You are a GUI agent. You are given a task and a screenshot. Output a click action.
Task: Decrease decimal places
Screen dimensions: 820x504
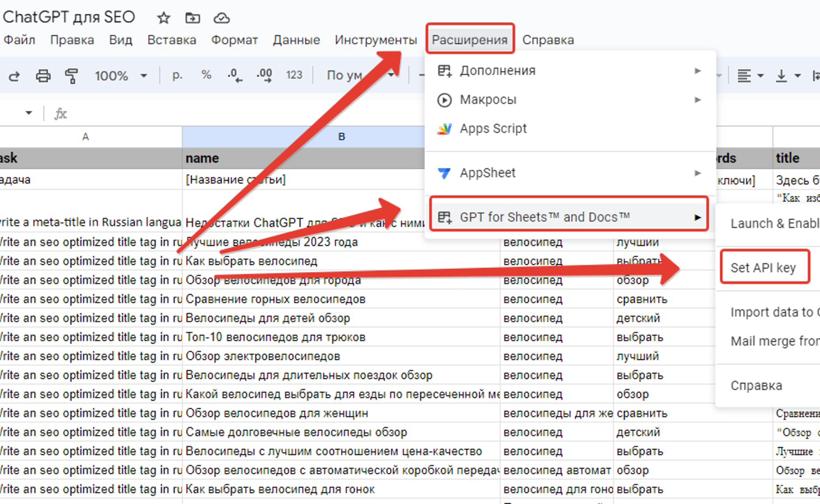tap(234, 75)
